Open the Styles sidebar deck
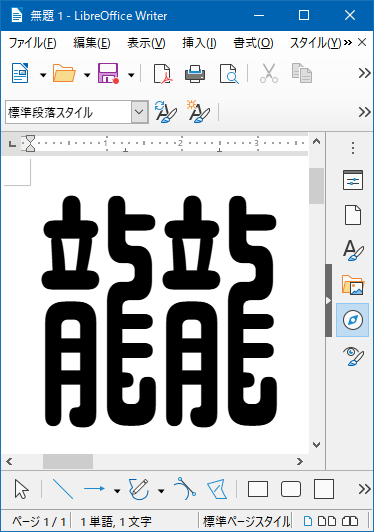Viewport: 374px width, 532px height. click(x=353, y=250)
